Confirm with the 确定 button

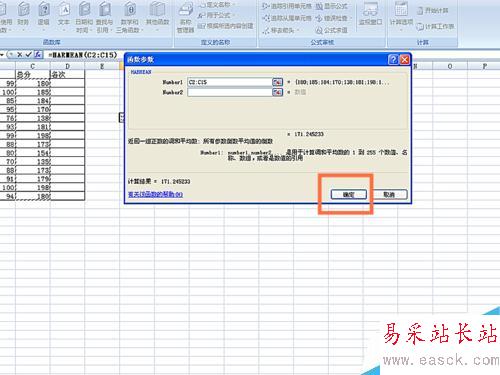[x=349, y=195]
